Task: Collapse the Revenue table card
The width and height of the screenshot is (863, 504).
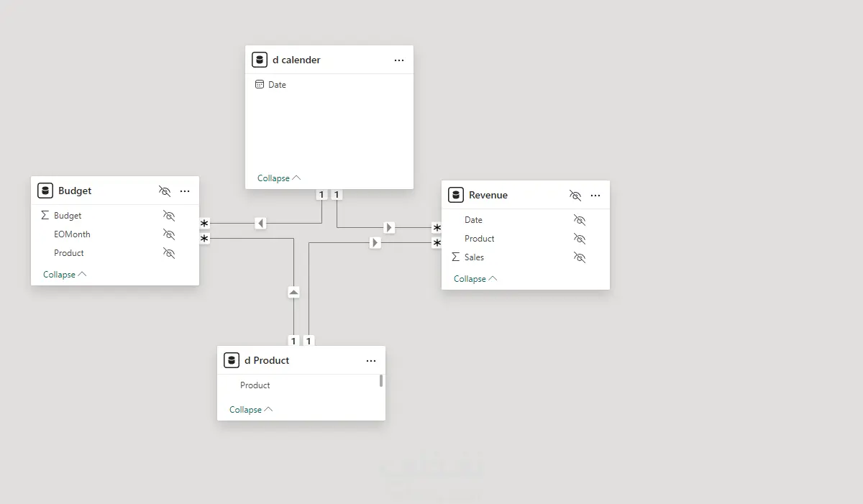Action: (475, 279)
